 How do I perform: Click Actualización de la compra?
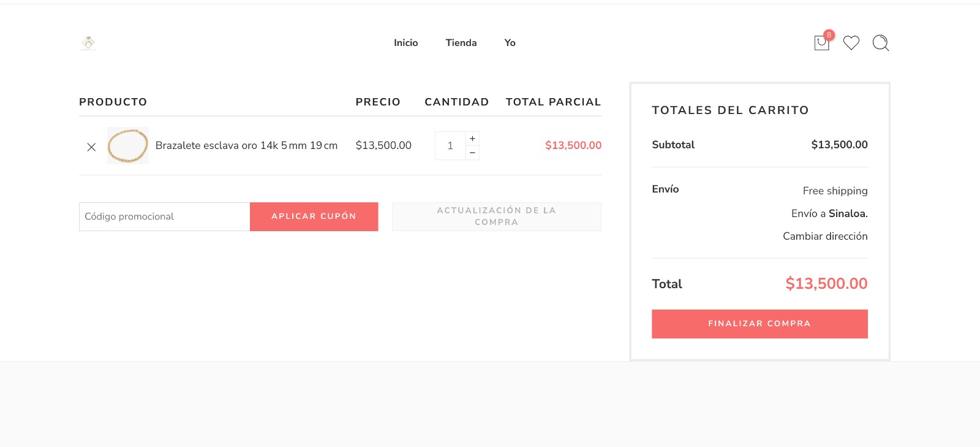pyautogui.click(x=496, y=216)
